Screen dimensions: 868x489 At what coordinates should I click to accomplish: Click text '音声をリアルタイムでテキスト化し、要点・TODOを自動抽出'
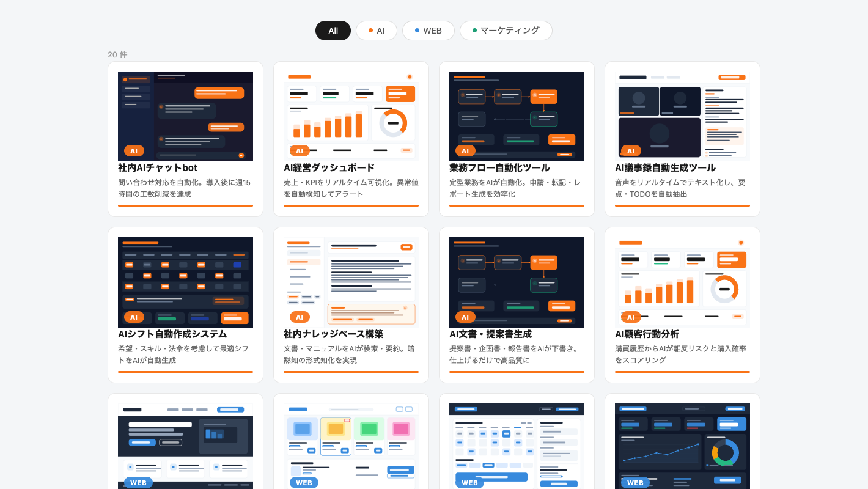[x=680, y=188]
